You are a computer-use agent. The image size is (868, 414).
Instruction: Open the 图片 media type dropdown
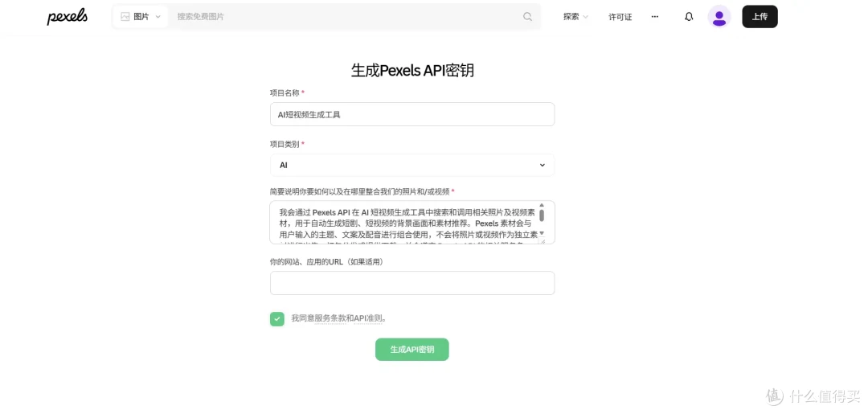[x=141, y=17]
